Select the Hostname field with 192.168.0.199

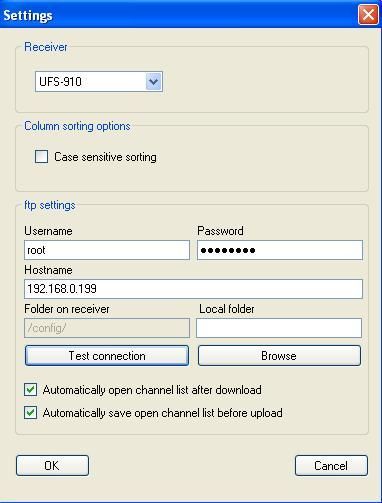click(193, 289)
